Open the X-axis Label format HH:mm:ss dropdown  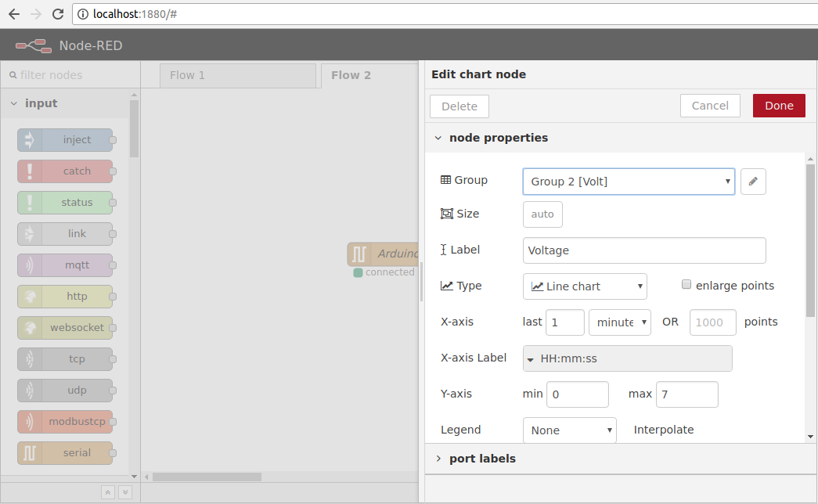coord(628,358)
